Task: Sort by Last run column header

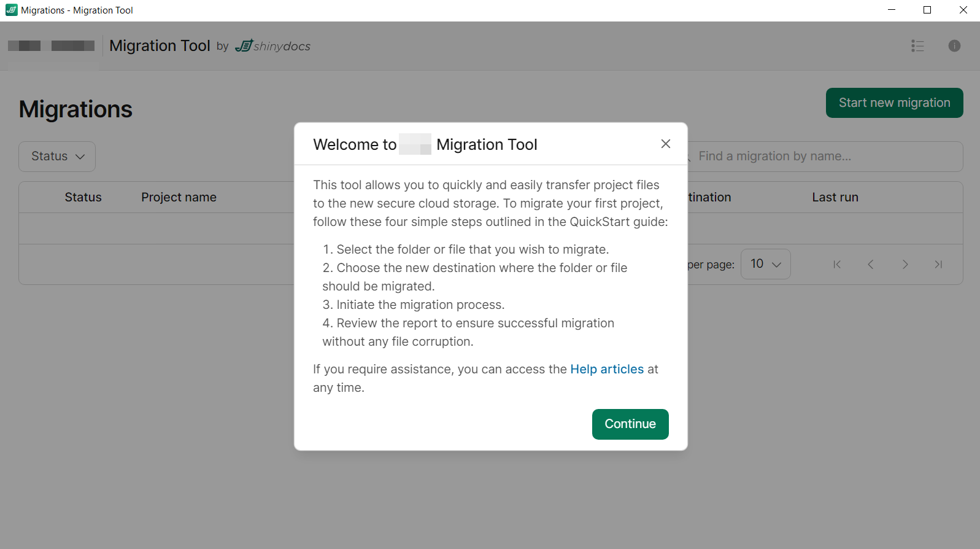Action: pyautogui.click(x=835, y=197)
